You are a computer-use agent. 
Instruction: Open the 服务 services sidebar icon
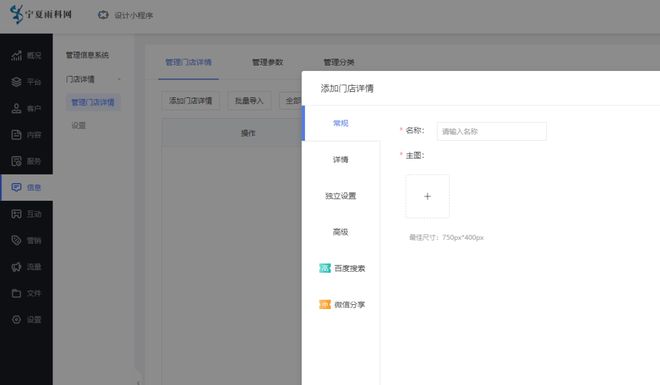coord(16,161)
